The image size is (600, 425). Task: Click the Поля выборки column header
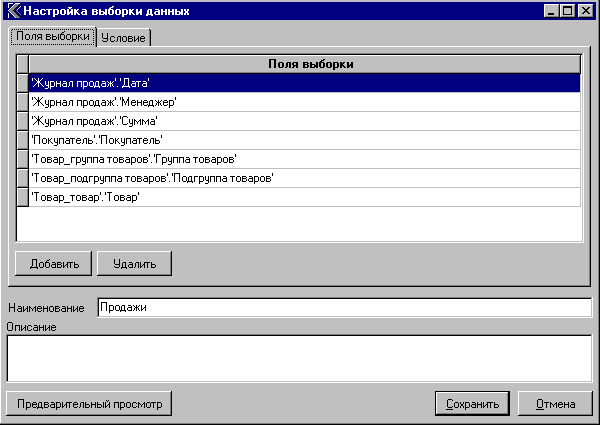pyautogui.click(x=305, y=64)
